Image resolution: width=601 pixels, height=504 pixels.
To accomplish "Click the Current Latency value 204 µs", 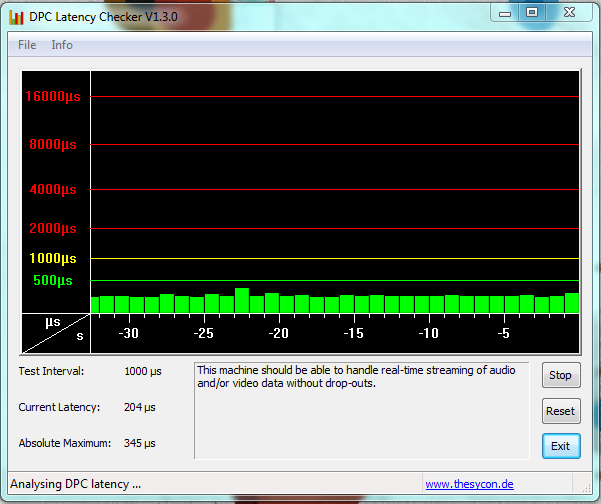I will (140, 407).
